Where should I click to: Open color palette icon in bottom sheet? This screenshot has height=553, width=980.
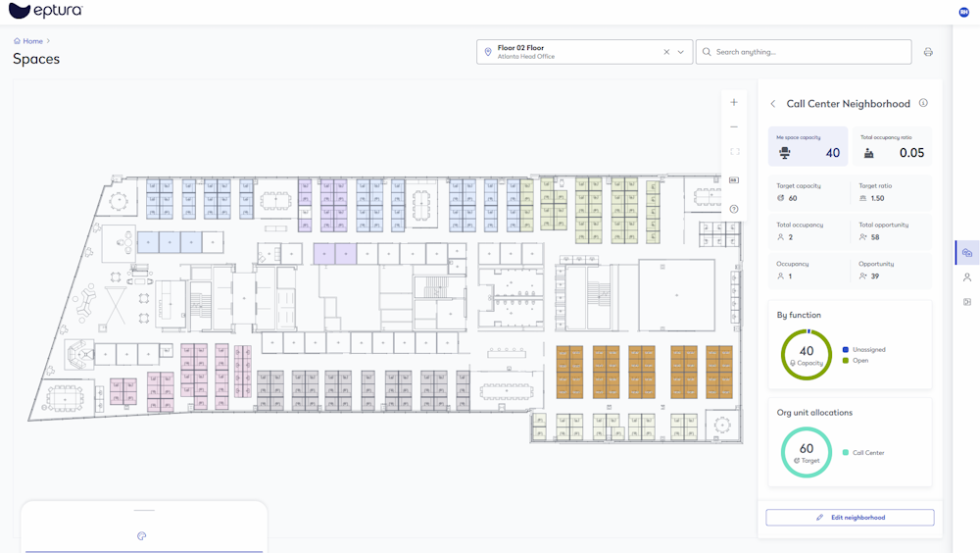(142, 536)
